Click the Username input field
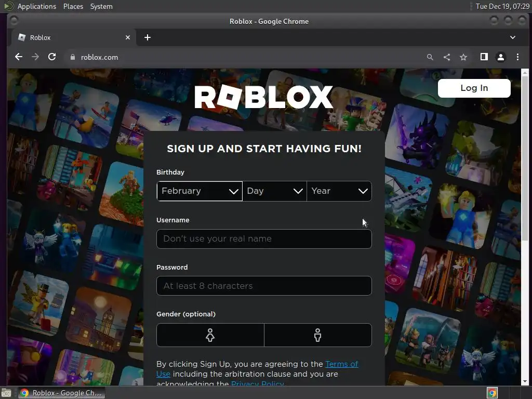Viewport: 532px width, 399px height. (264, 239)
